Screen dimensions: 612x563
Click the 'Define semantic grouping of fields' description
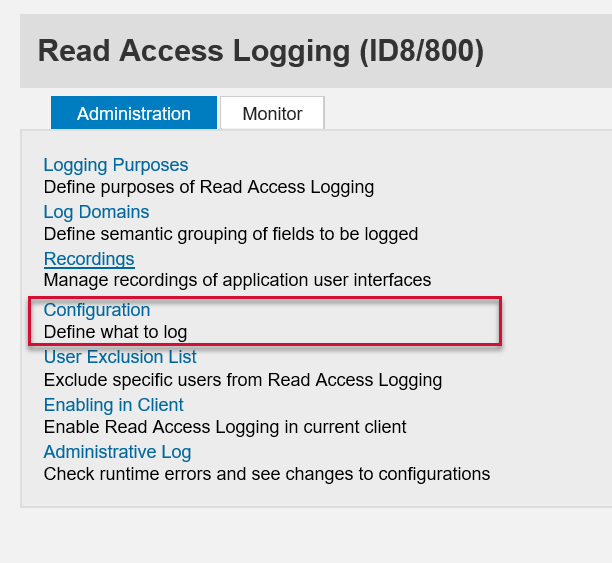(x=230, y=234)
